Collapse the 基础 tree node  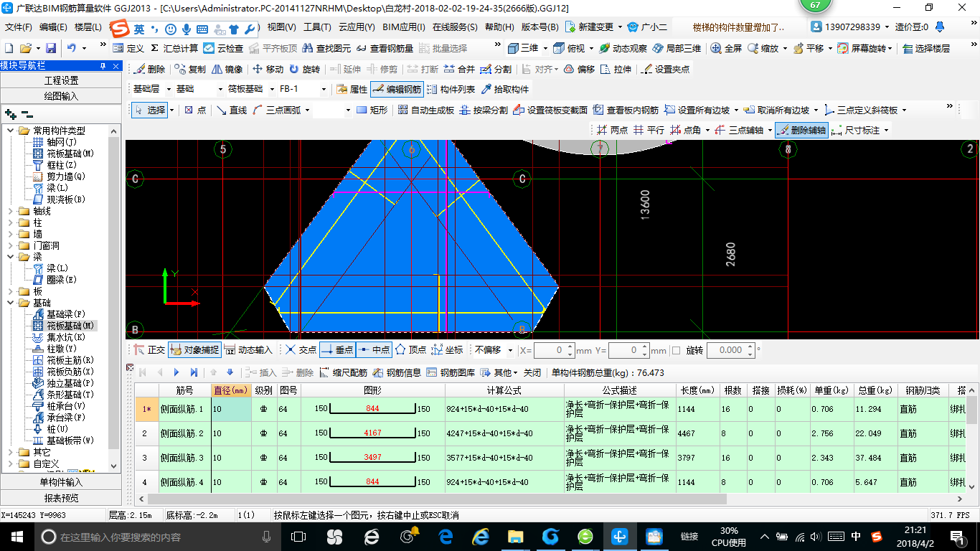click(x=9, y=303)
